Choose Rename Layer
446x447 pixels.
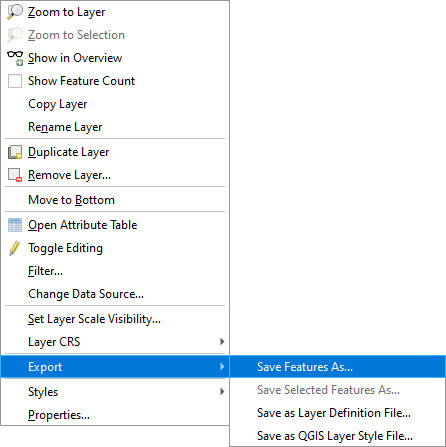click(115, 127)
